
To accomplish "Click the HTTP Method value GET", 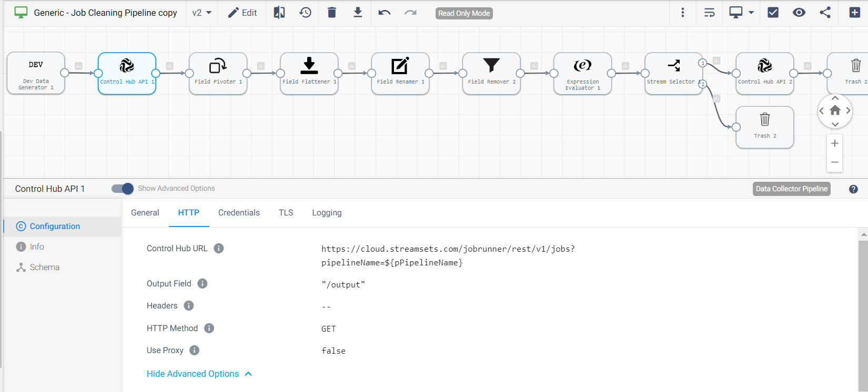I will (329, 329).
